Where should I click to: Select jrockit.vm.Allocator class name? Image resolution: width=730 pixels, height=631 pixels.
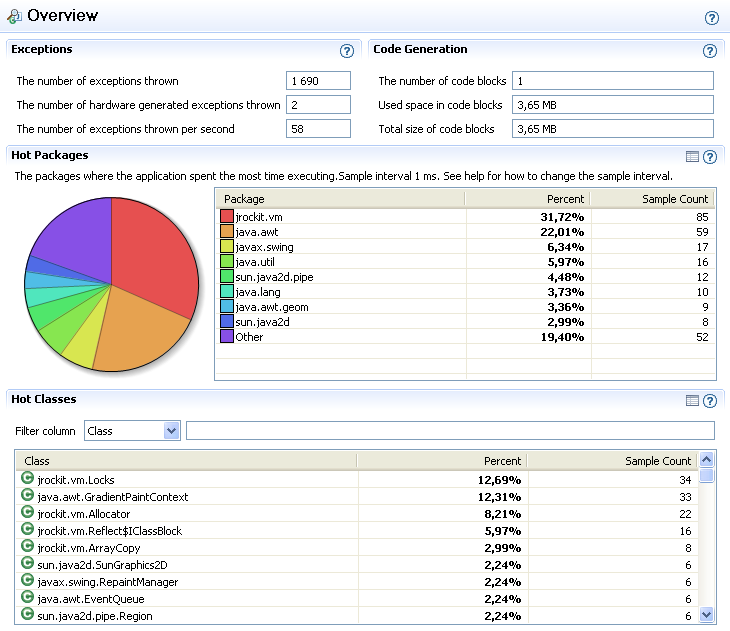pyautogui.click(x=84, y=514)
